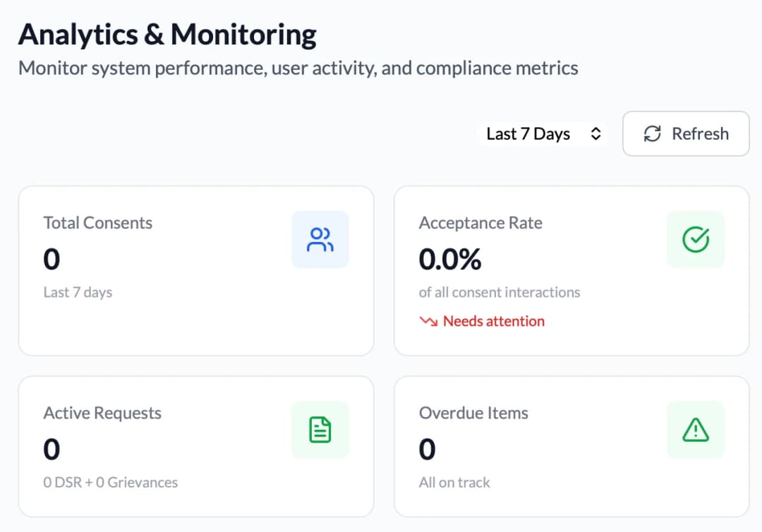Screen dimensions: 762x532
Task: Select the document icon on Active Requests card
Action: [320, 430]
